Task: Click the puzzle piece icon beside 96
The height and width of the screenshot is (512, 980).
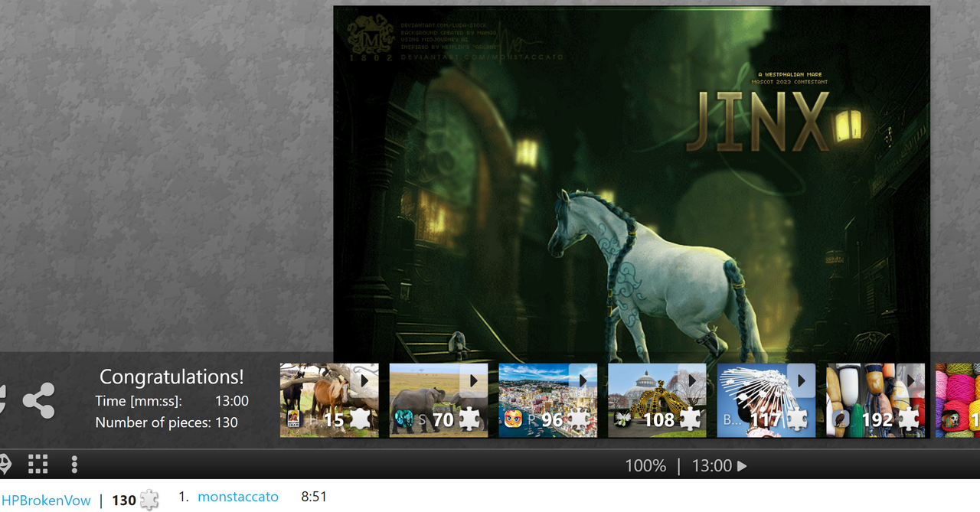Action: tap(579, 419)
